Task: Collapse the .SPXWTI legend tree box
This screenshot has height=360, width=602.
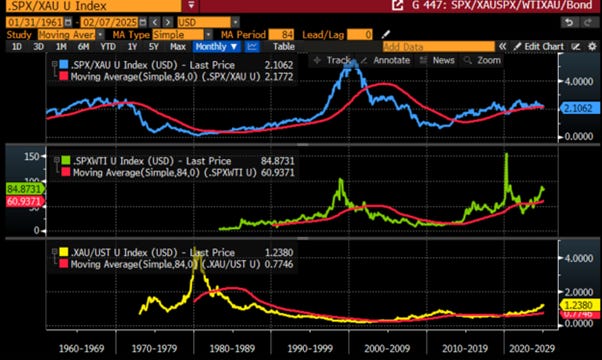Action: [56, 160]
